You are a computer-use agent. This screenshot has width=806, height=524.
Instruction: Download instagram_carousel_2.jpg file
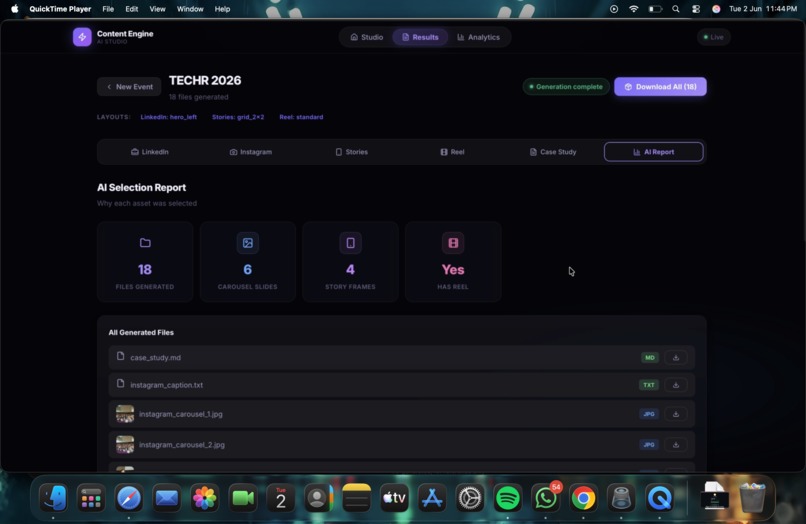676,445
